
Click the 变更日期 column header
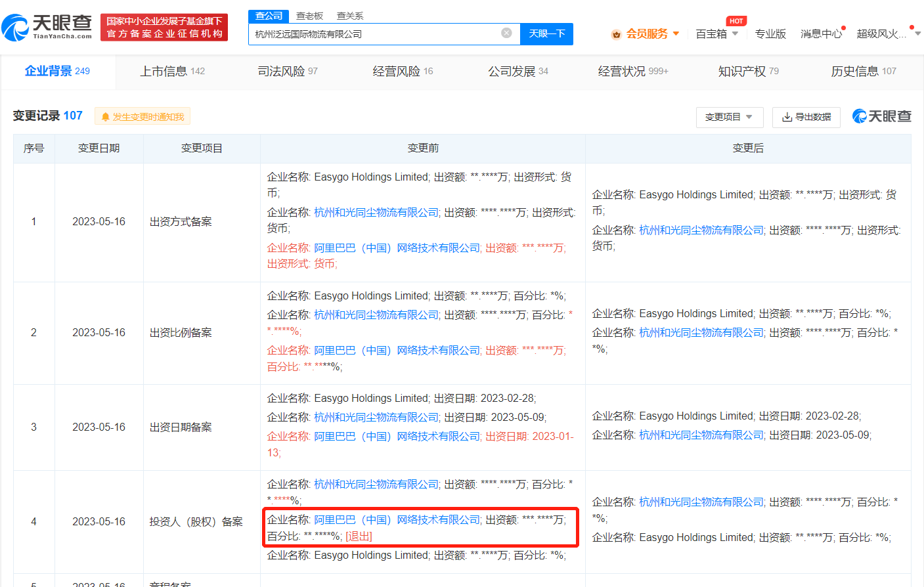click(99, 148)
